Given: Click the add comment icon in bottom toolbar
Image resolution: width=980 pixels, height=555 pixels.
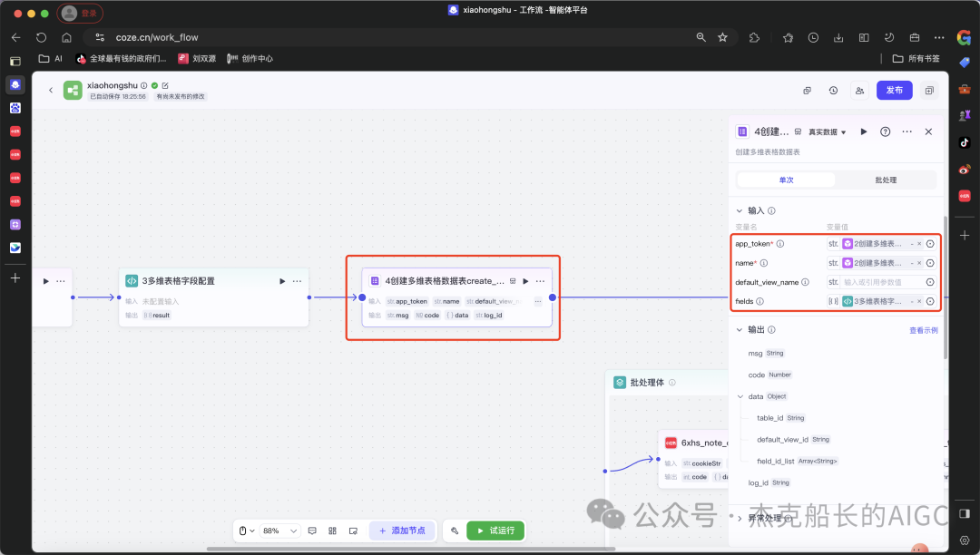Looking at the screenshot, I should tap(312, 531).
